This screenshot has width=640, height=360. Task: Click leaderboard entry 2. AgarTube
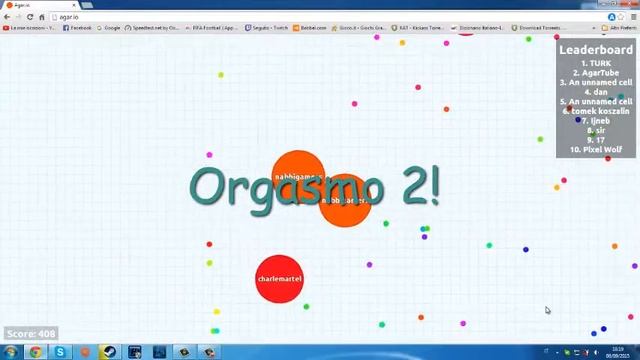point(596,73)
